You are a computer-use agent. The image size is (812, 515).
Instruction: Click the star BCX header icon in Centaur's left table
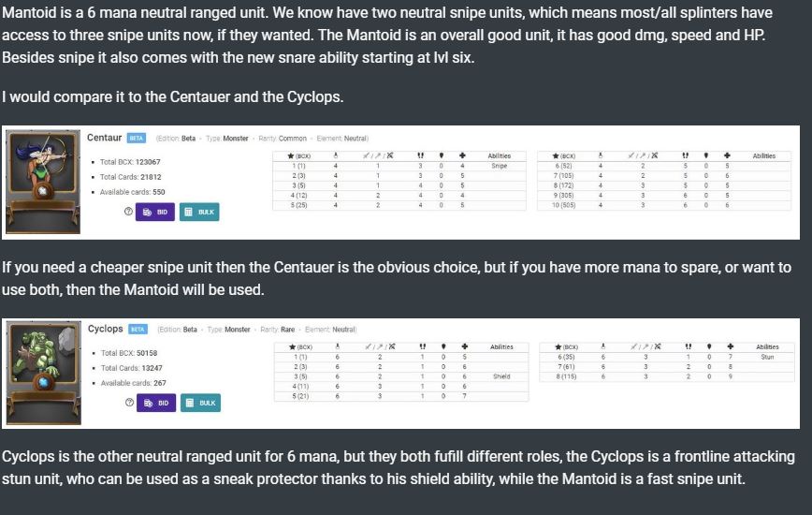pyautogui.click(x=292, y=156)
